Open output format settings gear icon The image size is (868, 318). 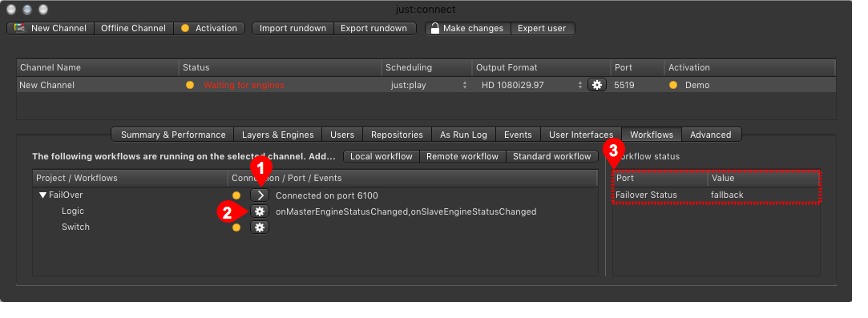pos(597,85)
